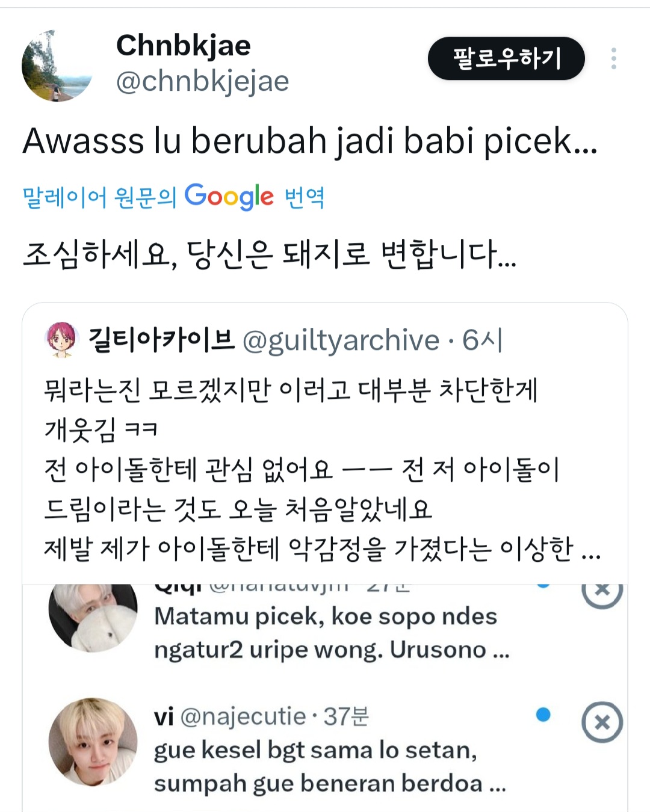
Task: Open the @guiltyarchive handle in quoted tweet
Action: (341, 340)
